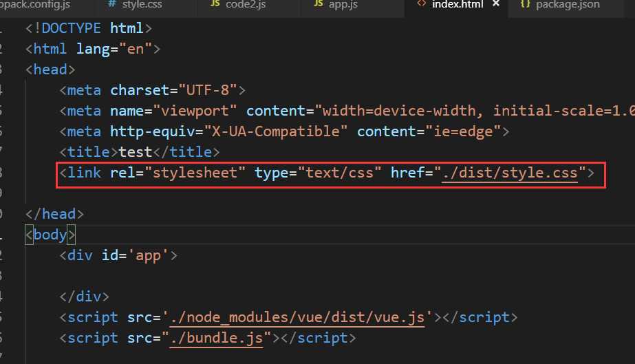
Task: Click the JSON braces icon on package.json tab
Action: tap(525, 5)
